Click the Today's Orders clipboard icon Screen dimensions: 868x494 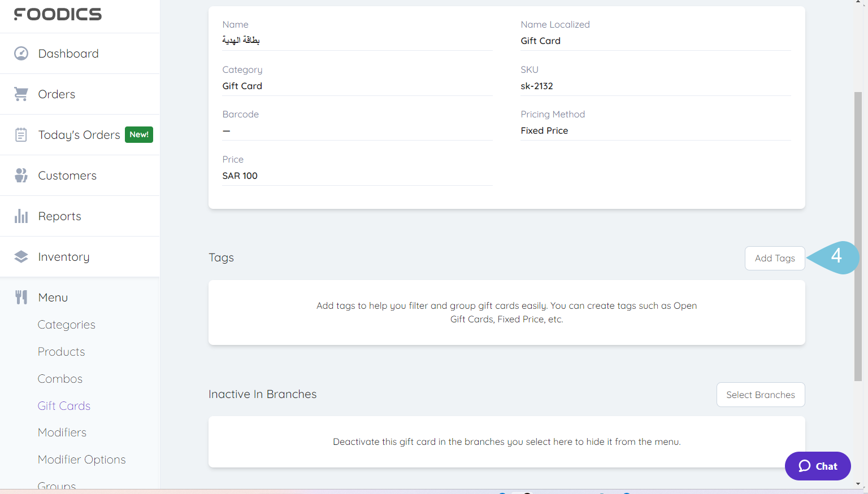[x=21, y=135]
